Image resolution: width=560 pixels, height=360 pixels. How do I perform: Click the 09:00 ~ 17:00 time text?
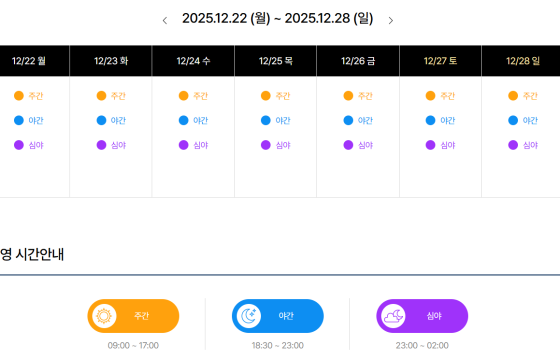[133, 345]
